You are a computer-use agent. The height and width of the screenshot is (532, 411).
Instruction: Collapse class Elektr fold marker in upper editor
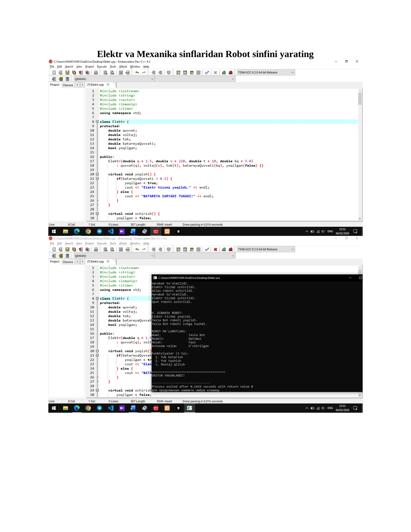tap(97, 122)
